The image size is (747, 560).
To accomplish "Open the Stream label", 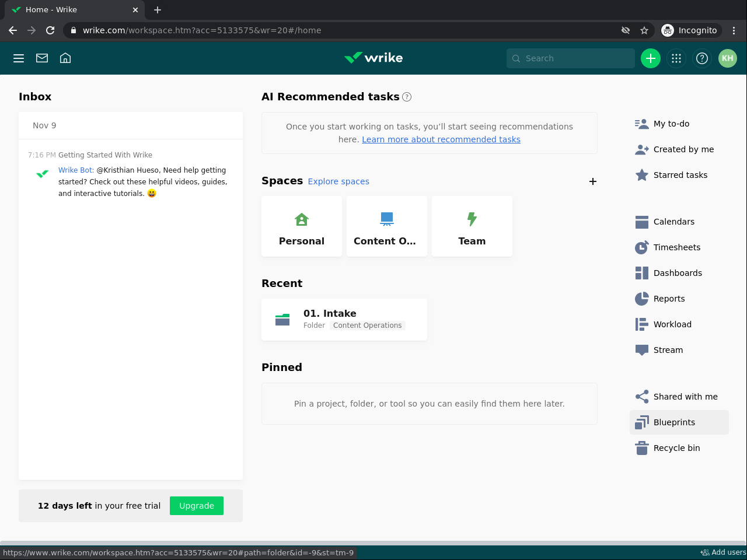I will coord(668,350).
